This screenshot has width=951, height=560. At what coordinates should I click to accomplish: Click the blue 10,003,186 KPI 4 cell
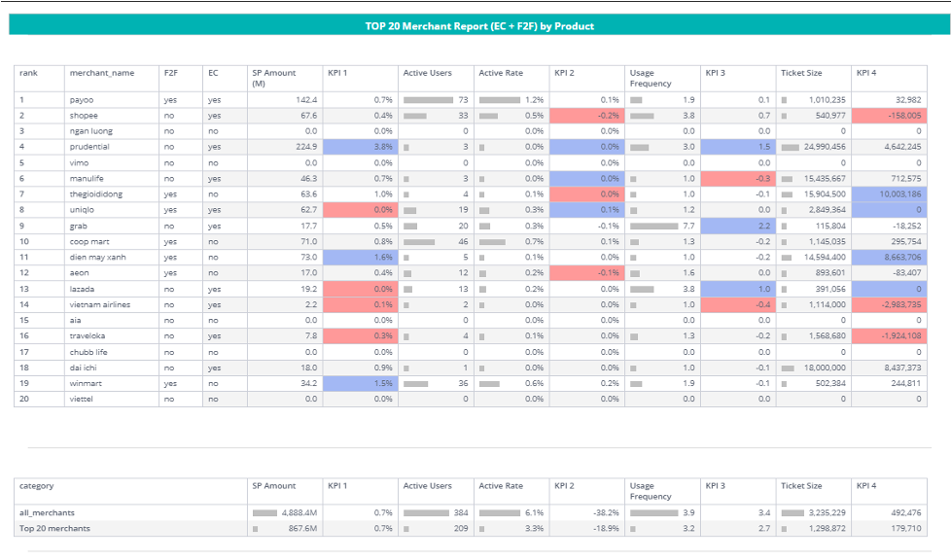tap(889, 194)
